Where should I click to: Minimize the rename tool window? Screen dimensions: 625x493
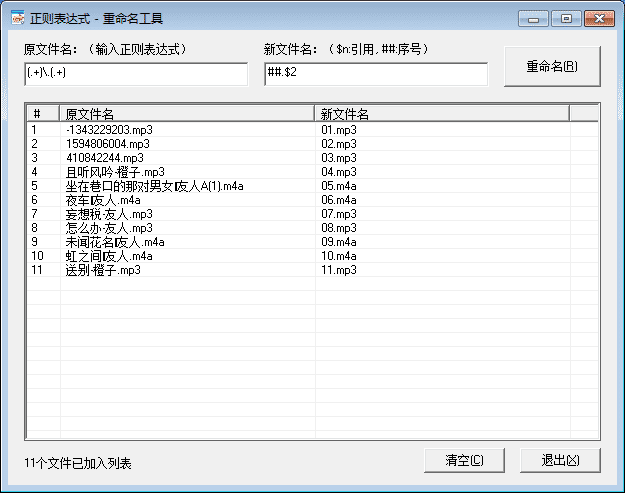[x=536, y=18]
